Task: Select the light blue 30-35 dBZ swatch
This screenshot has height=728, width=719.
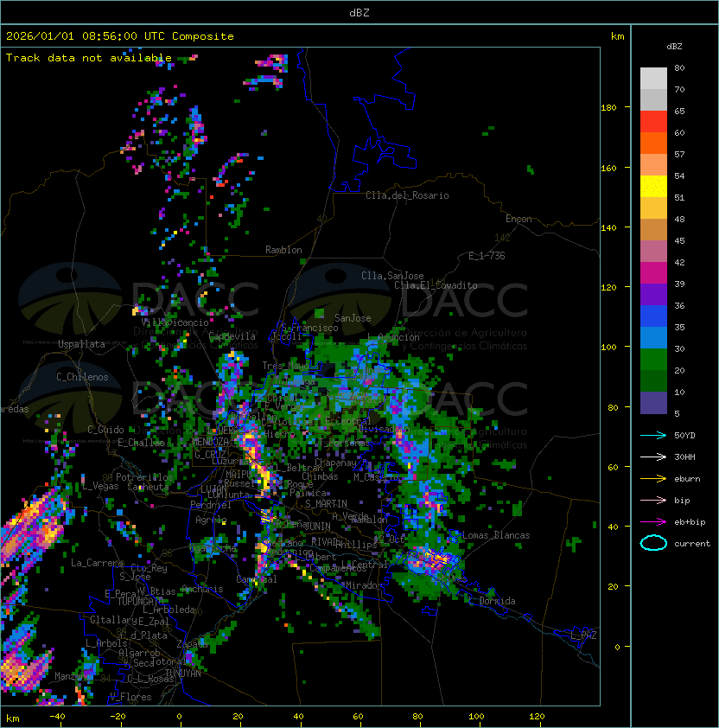Action: pyautogui.click(x=653, y=338)
